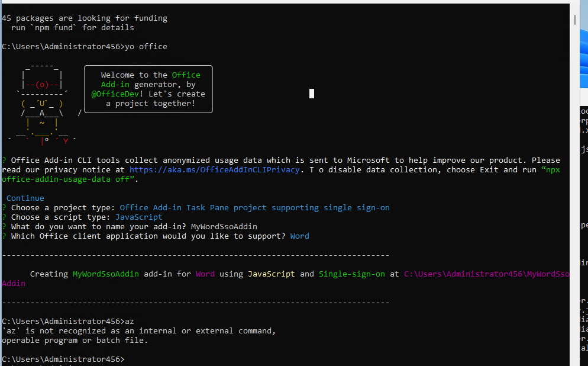
Task: Click the empty command prompt on the last line
Action: pos(63,359)
